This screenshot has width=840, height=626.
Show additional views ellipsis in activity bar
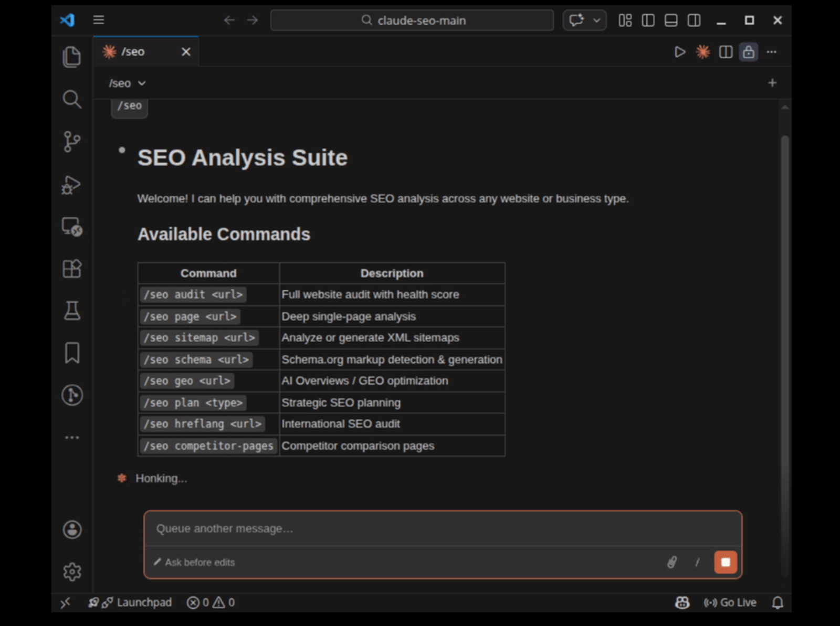pos(72,437)
